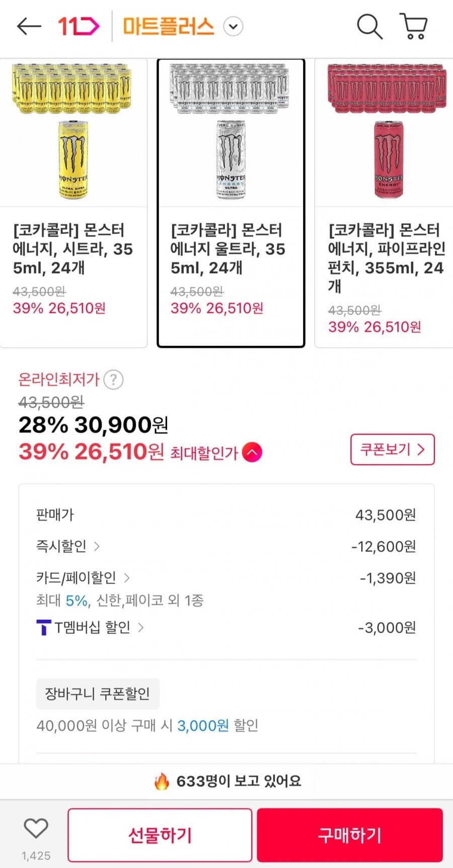Tap the online lowest price help icon

(113, 380)
